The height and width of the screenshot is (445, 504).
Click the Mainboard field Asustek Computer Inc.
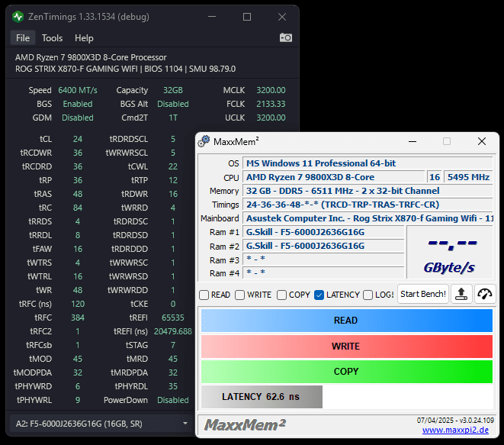tap(368, 218)
